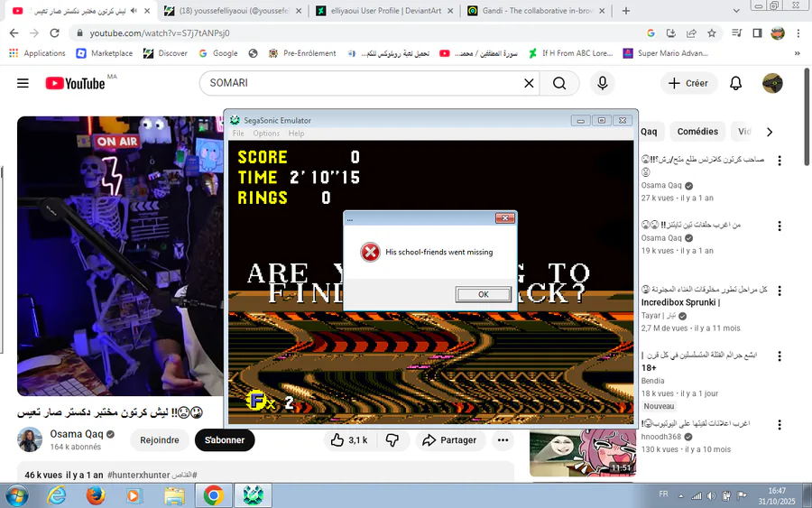Close the error dialog with red X
The image size is (812, 508).
[505, 218]
